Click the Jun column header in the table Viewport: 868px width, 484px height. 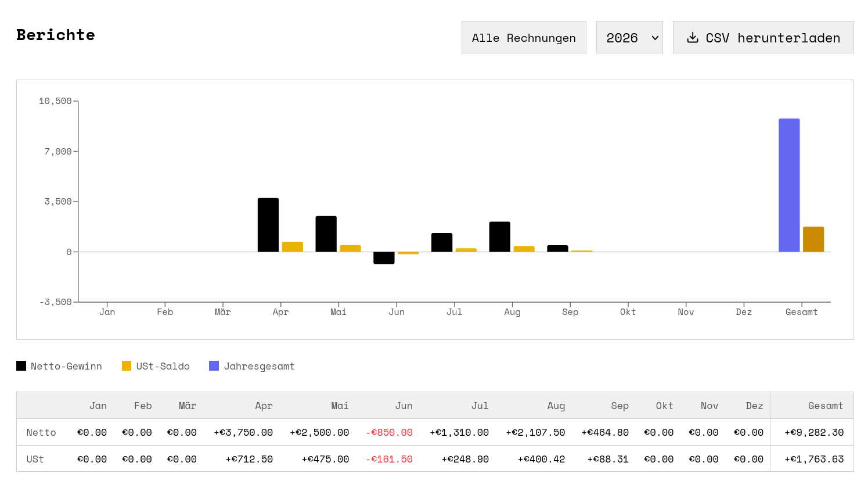(404, 406)
